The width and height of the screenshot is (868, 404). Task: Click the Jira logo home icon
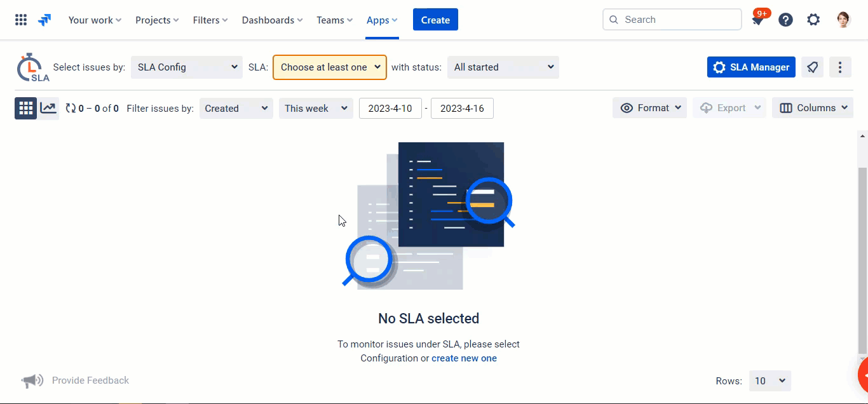pos(44,20)
